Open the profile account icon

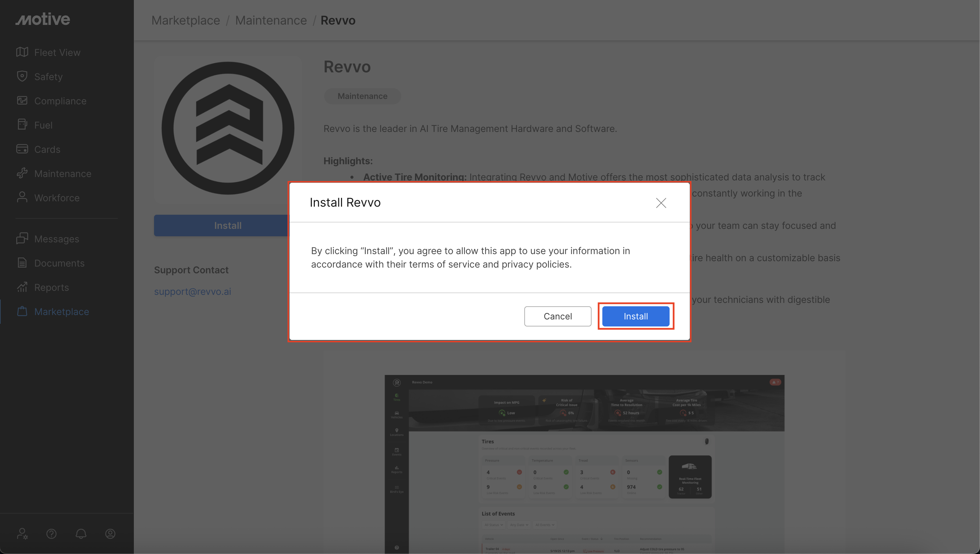pos(110,534)
